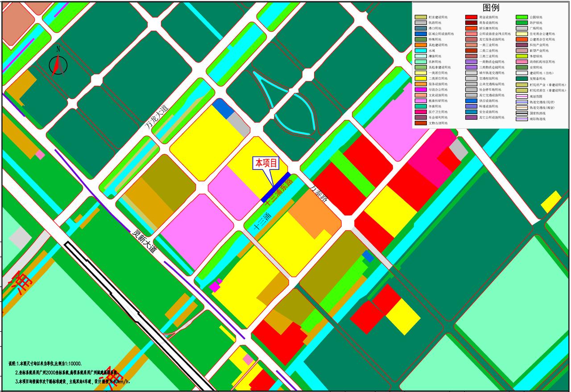Image resolution: width=571 pixels, height=392 pixels.
Task: Click the 公用设施营业网点用地 legend label
Action: tap(495, 34)
